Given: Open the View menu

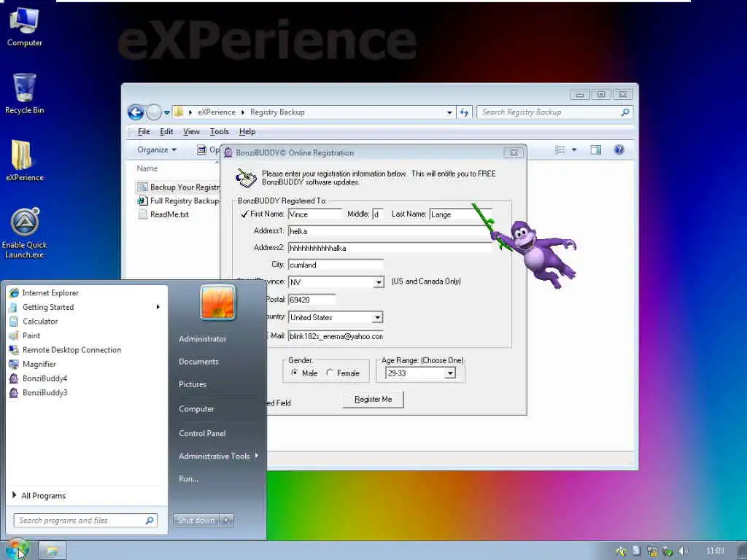Looking at the screenshot, I should (x=192, y=131).
